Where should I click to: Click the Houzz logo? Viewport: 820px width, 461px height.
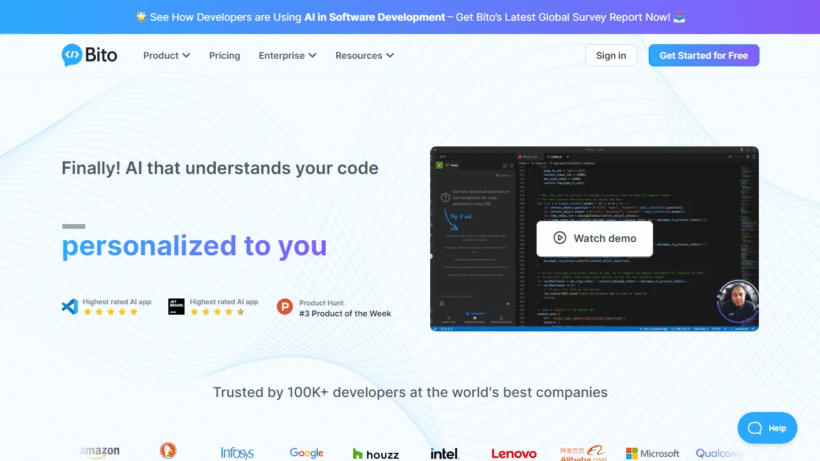(375, 454)
